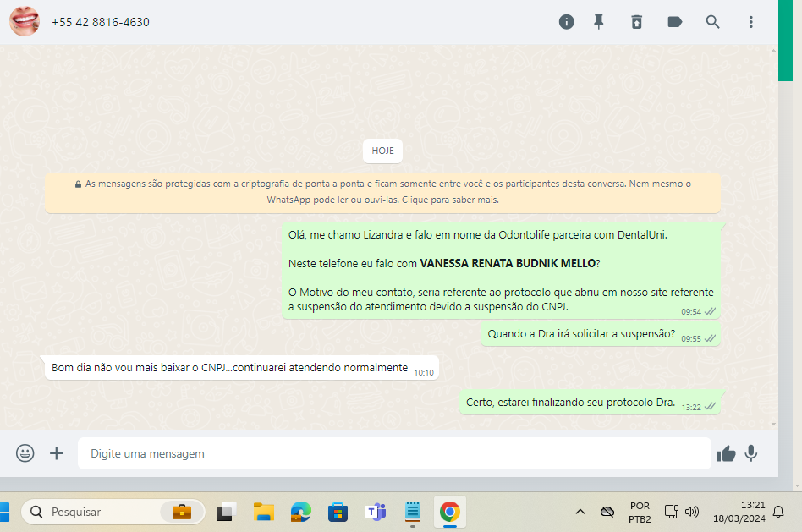Open the emoji picker
The image size is (802, 532).
click(25, 453)
